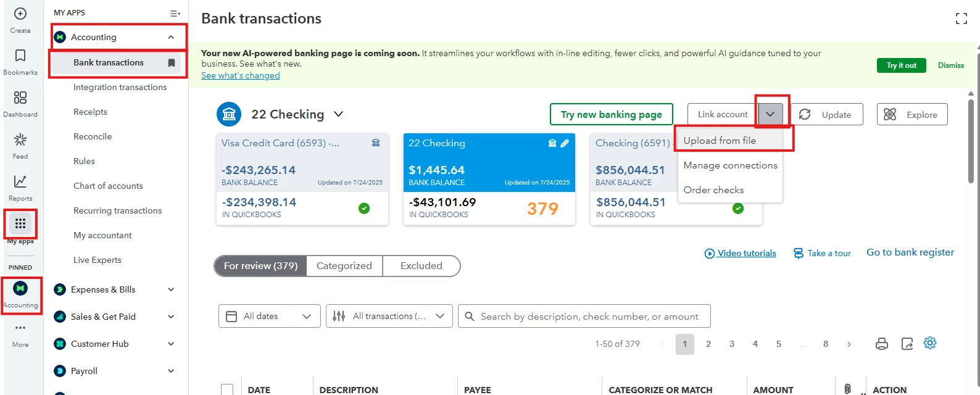
Task: Switch to the Excluded tab
Action: pos(421,266)
